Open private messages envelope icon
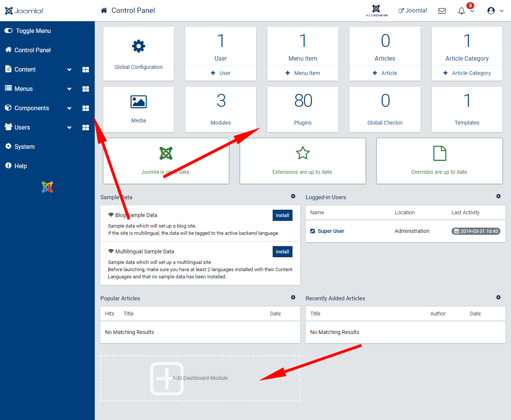 [x=442, y=11]
